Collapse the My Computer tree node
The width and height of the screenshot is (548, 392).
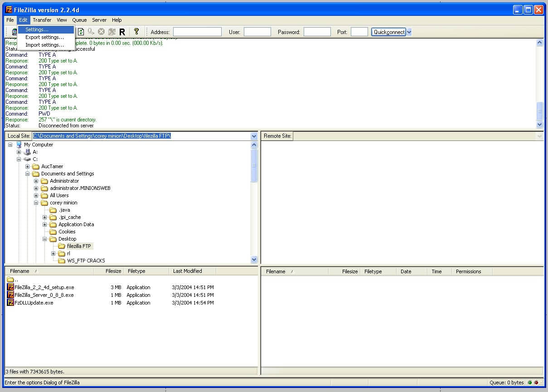pos(10,145)
